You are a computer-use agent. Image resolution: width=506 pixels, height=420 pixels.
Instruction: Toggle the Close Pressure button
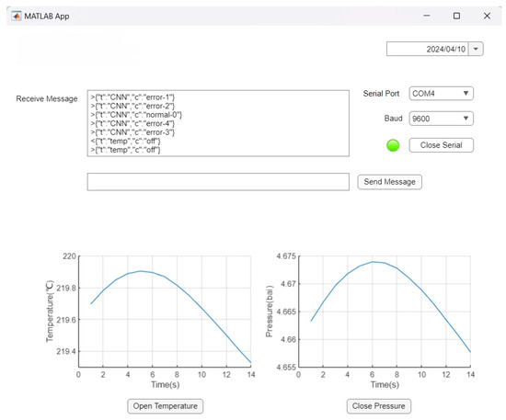click(x=378, y=406)
